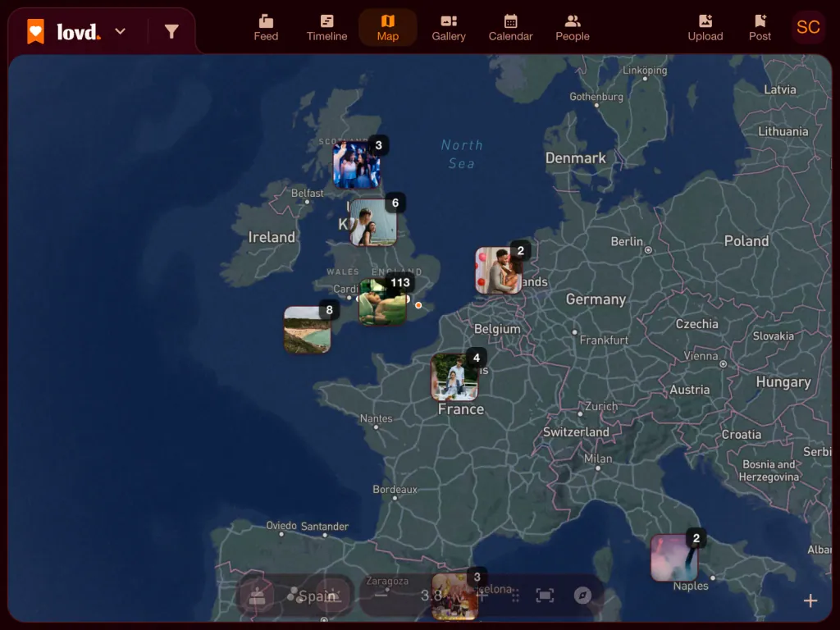Click the Belgium country label
This screenshot has width=840, height=630.
point(497,329)
